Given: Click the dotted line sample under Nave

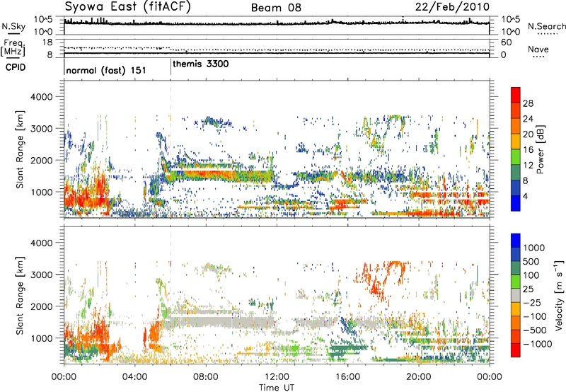Looking at the screenshot, I should click(538, 57).
